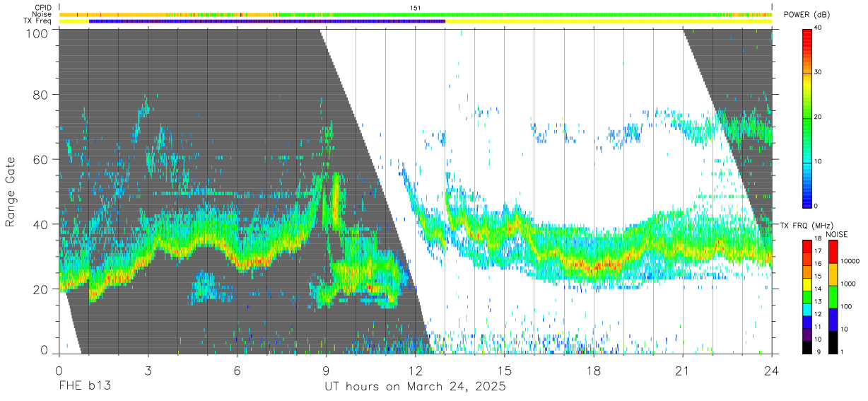Image resolution: width=868 pixels, height=401 pixels.
Task: Click the x-axis tick label '21'
Action: [x=682, y=371]
